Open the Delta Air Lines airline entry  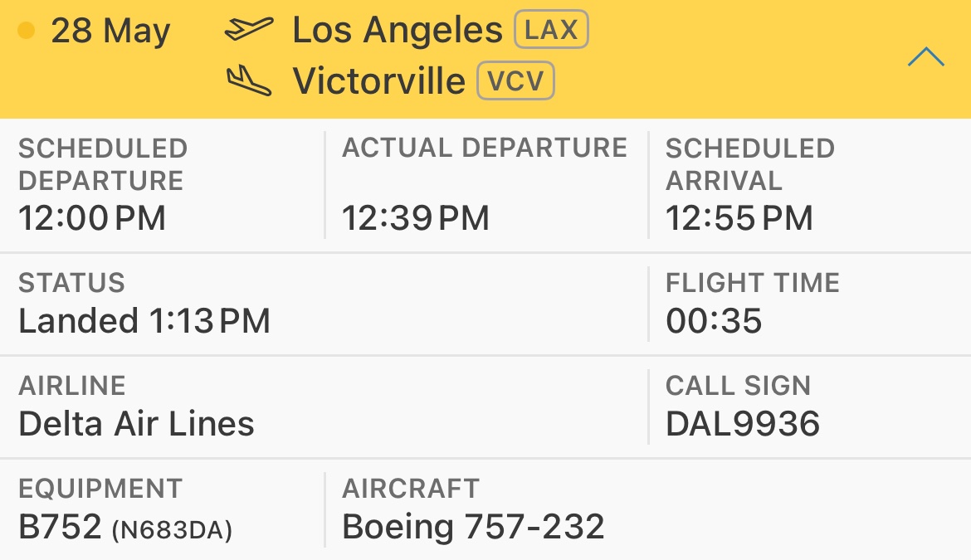136,424
